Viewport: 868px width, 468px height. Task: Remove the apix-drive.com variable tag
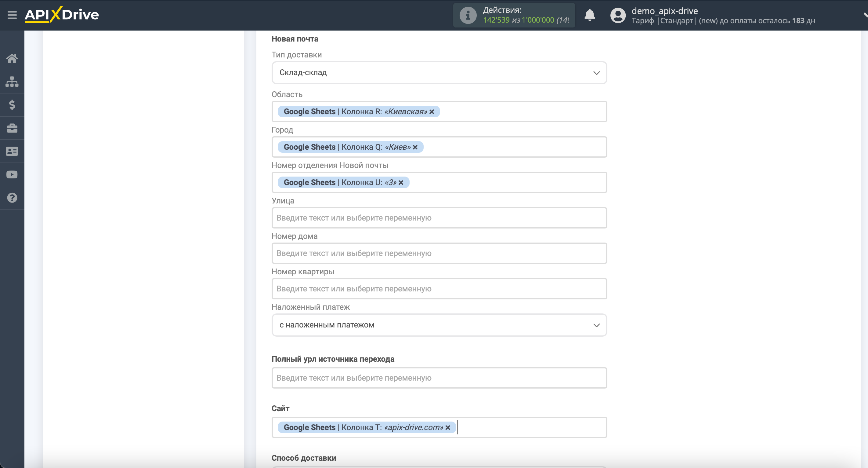(x=448, y=428)
